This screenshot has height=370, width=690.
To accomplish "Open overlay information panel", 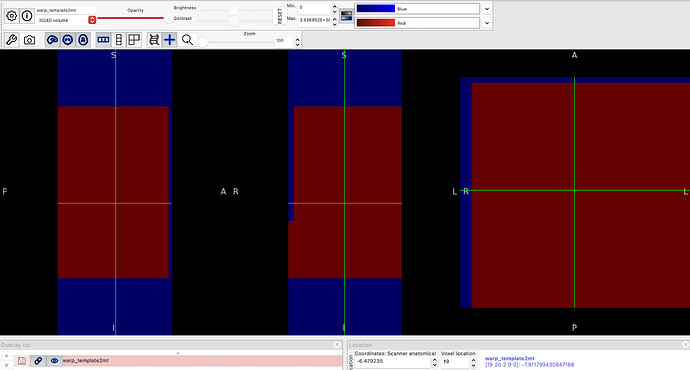I will [27, 16].
